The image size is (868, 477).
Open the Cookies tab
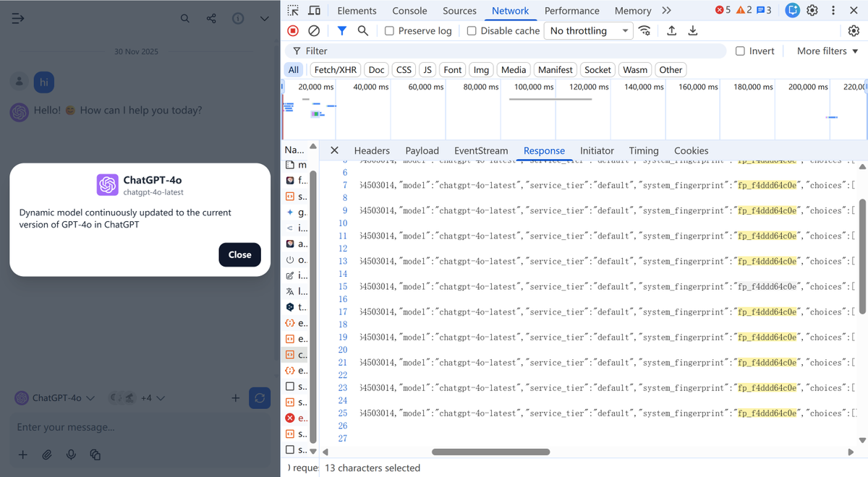(x=691, y=150)
